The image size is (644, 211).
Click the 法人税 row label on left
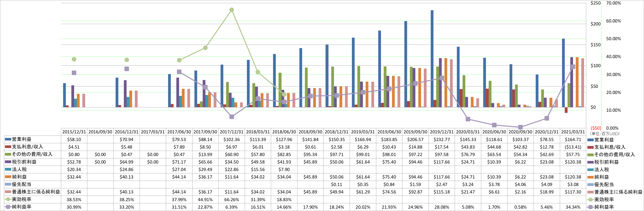pyautogui.click(x=19, y=169)
